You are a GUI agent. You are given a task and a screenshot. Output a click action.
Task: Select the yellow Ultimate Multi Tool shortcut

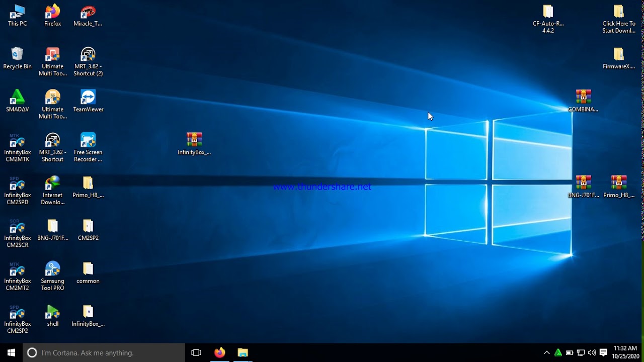(x=52, y=105)
